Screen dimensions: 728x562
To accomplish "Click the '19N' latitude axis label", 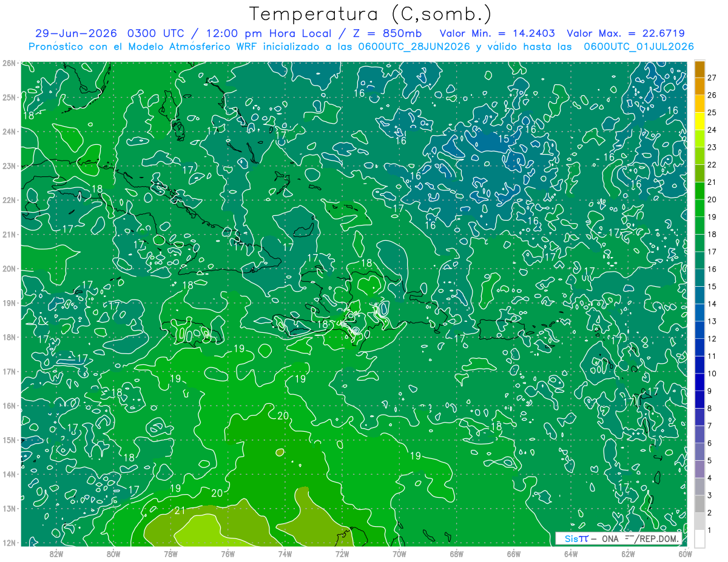I will [8, 303].
